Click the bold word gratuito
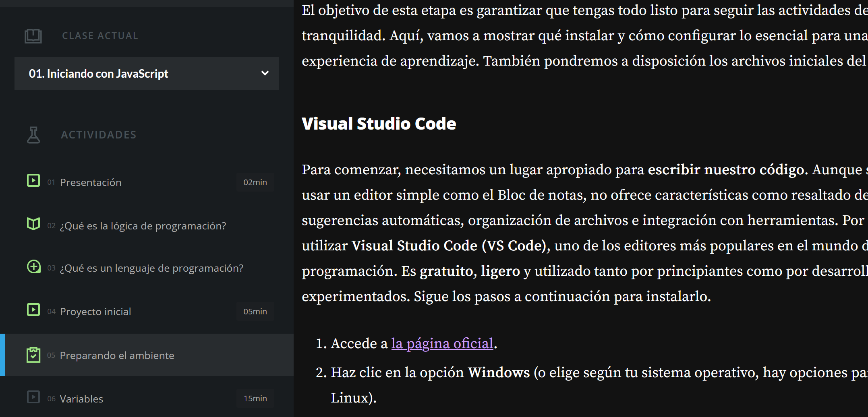The image size is (868, 417). [x=446, y=271]
